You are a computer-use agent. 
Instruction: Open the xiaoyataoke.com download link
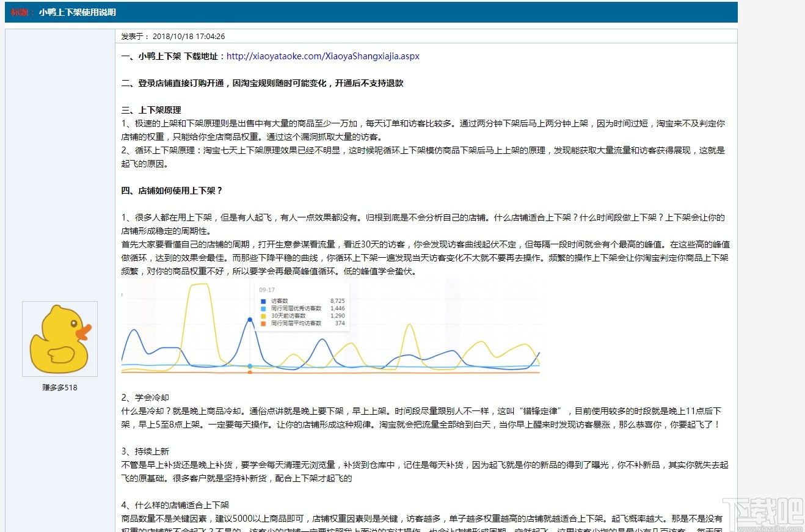point(323,56)
